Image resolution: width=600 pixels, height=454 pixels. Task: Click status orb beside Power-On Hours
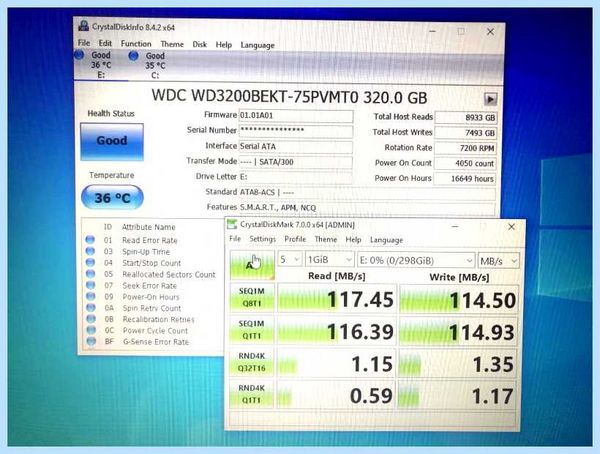91,296
